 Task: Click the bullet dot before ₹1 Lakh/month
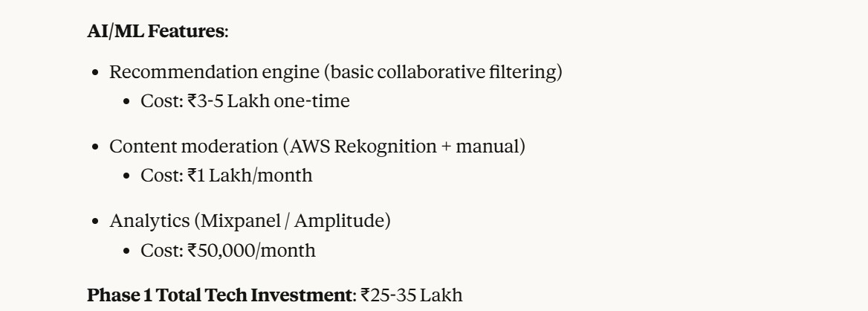127,176
